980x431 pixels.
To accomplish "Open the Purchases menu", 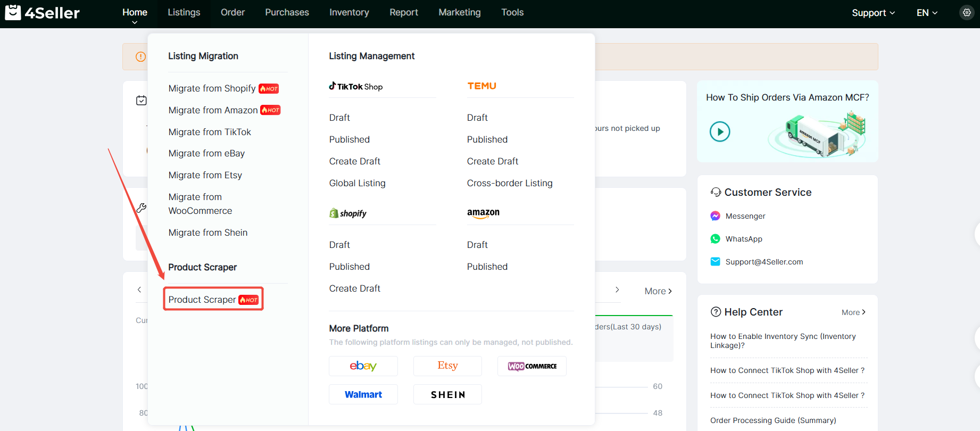I will (x=287, y=12).
